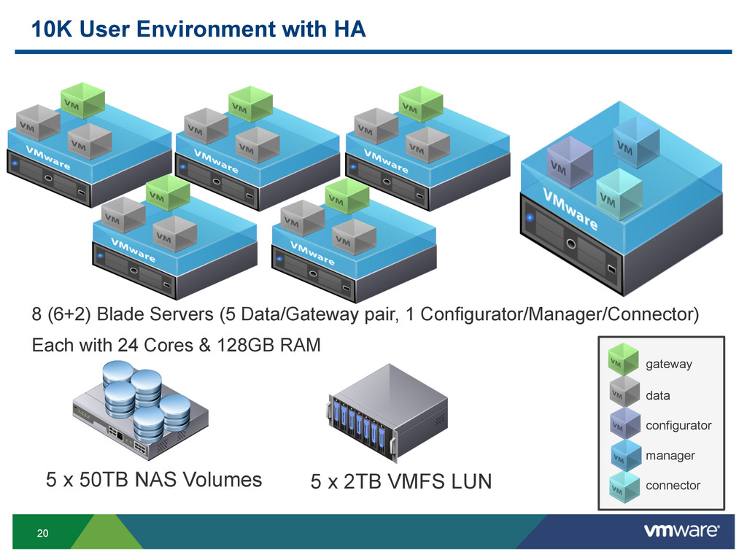Click the 'data' legend label
Image resolution: width=747 pixels, height=560 pixels.
click(658, 395)
